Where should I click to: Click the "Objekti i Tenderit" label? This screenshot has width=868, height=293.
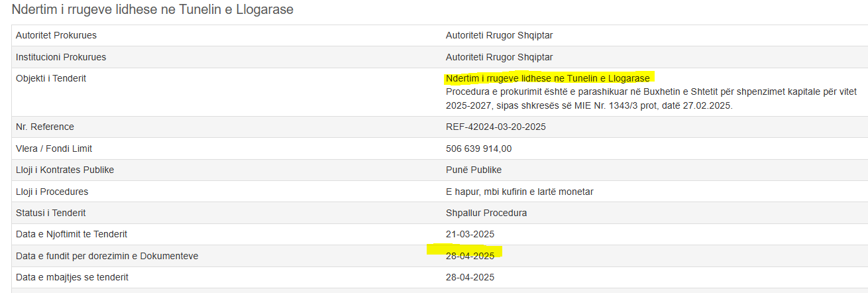coord(51,78)
